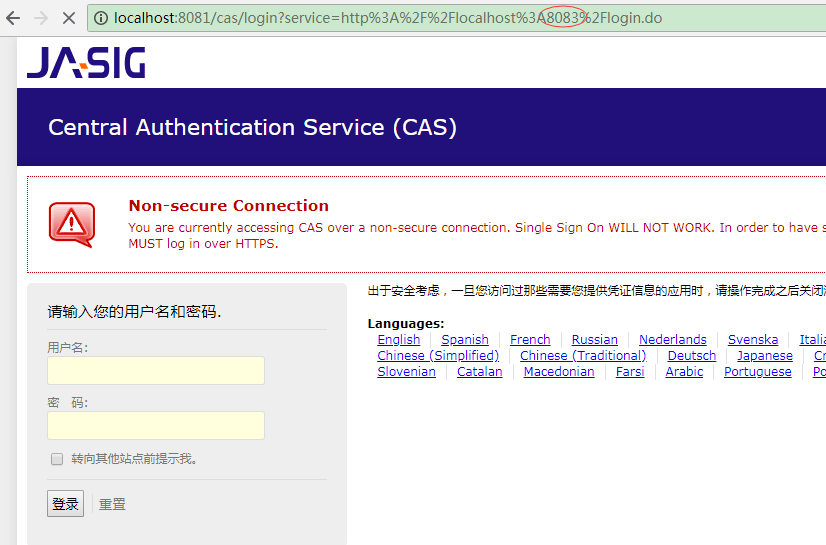Click the 请输入您的用户名和密码 heading
Screen dimensions: 826x545
(x=134, y=312)
